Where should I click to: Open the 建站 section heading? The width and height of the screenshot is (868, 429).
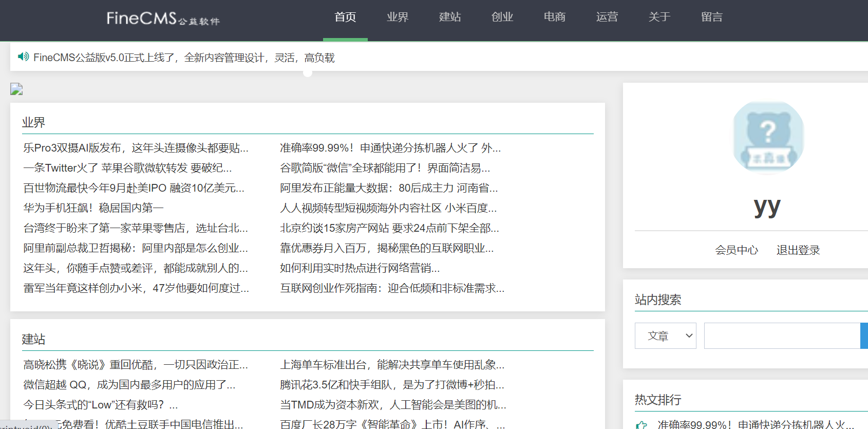tap(33, 339)
